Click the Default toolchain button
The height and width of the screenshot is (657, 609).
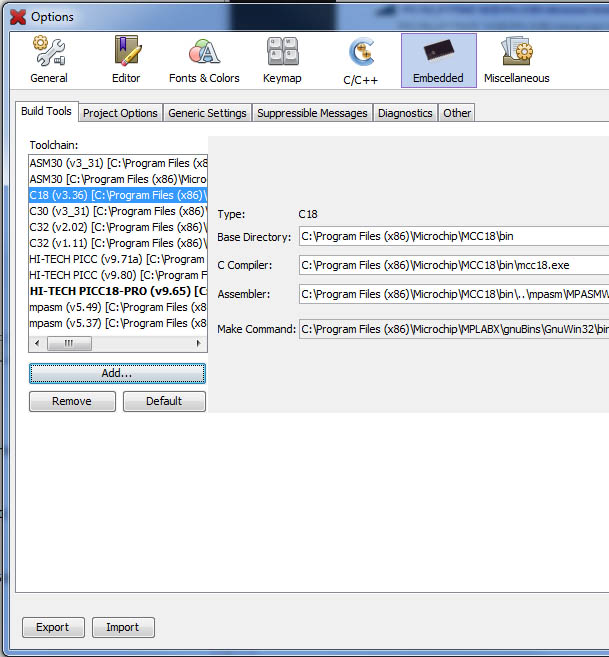(164, 401)
